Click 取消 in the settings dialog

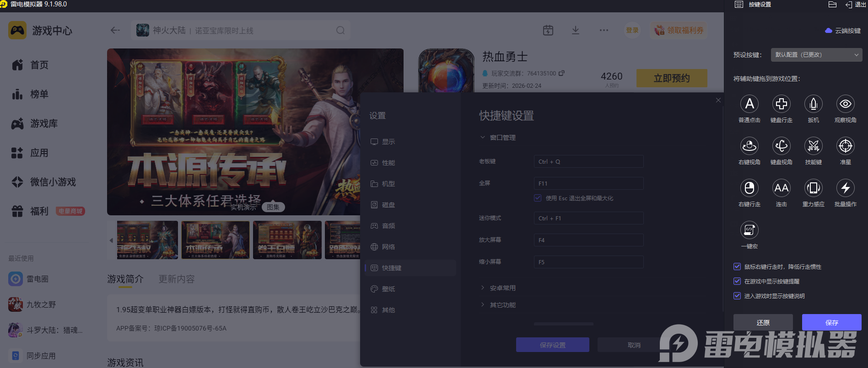(x=634, y=345)
